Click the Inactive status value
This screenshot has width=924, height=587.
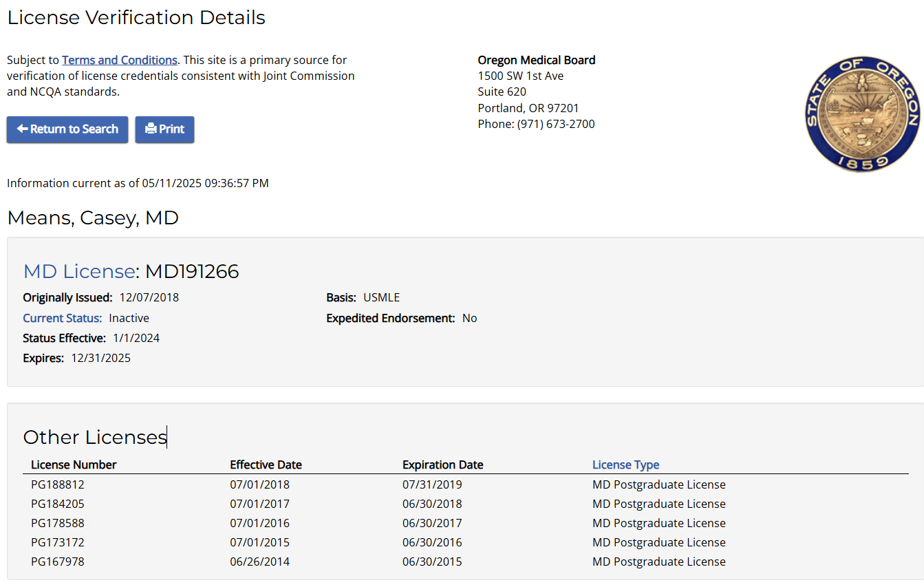pyautogui.click(x=129, y=318)
